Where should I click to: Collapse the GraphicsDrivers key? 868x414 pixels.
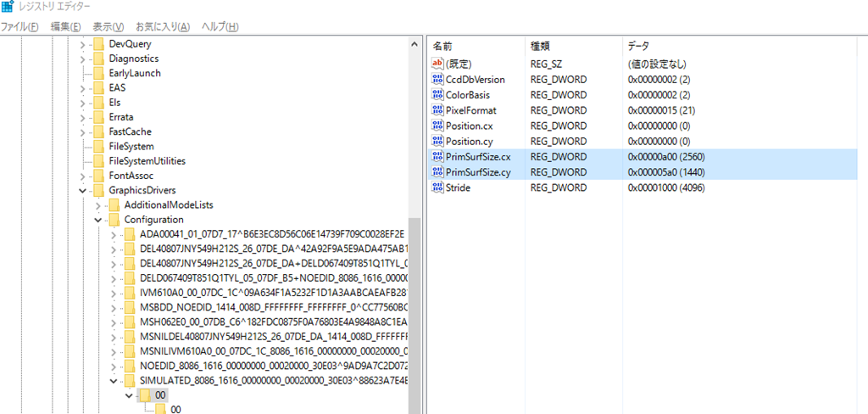(83, 191)
